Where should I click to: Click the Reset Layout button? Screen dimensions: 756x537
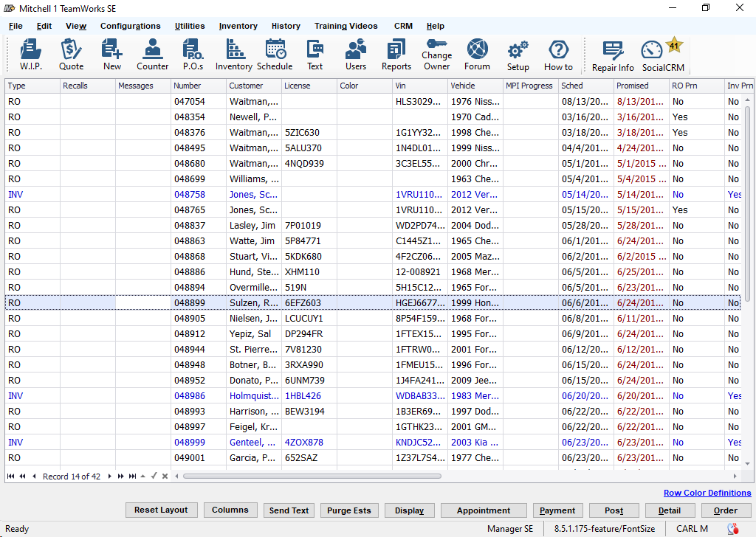coord(161,510)
